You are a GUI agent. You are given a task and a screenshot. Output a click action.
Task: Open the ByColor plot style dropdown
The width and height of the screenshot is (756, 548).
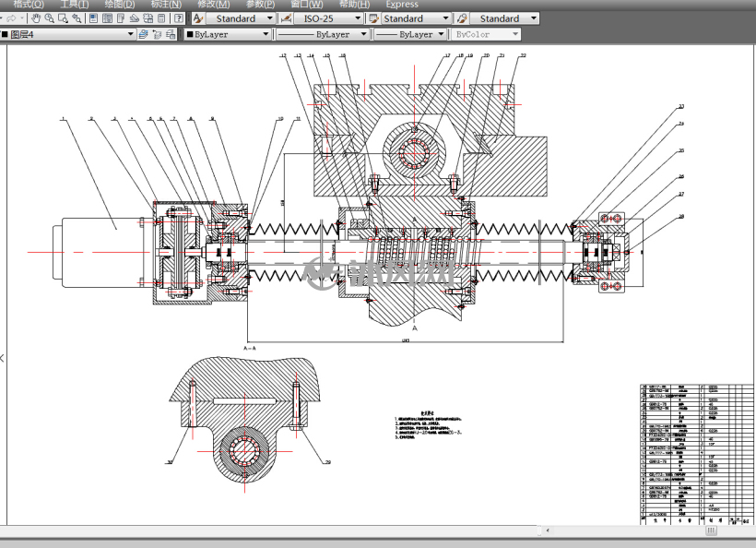[486, 34]
